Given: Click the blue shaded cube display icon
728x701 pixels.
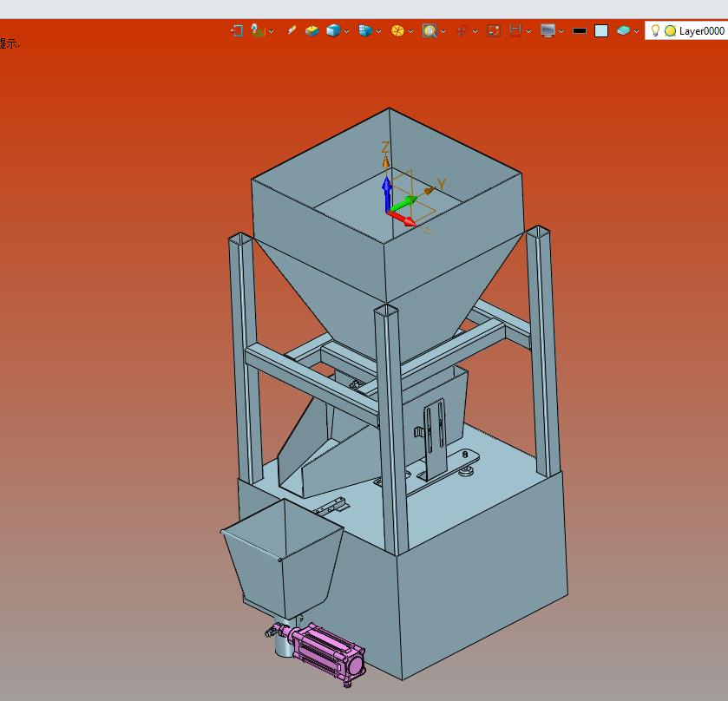Looking at the screenshot, I should tap(333, 30).
